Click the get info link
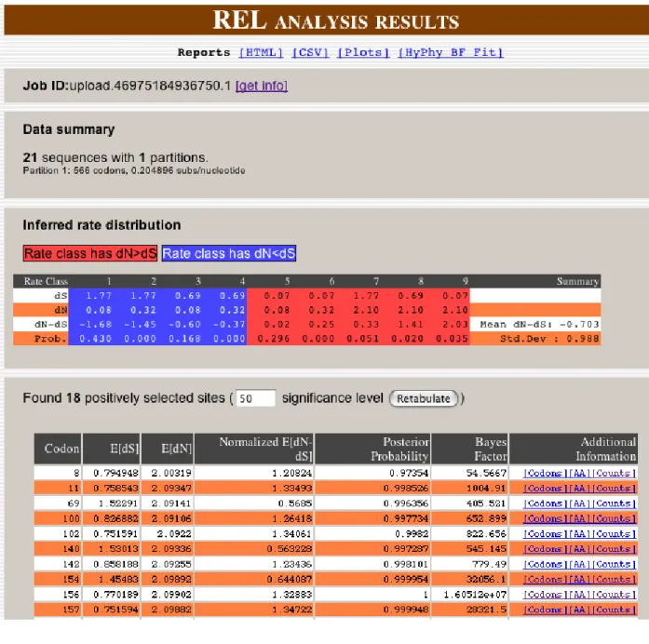Screen dimensions: 649x644 coord(261,86)
